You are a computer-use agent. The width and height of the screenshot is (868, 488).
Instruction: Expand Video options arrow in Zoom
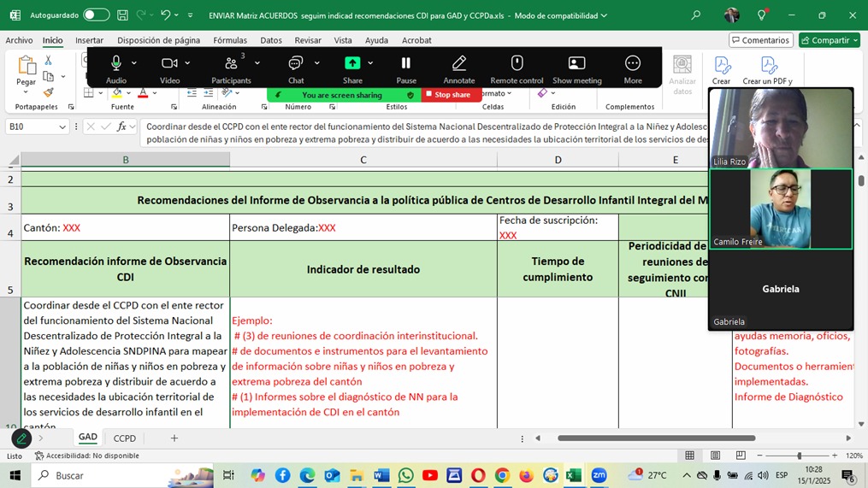pos(187,63)
